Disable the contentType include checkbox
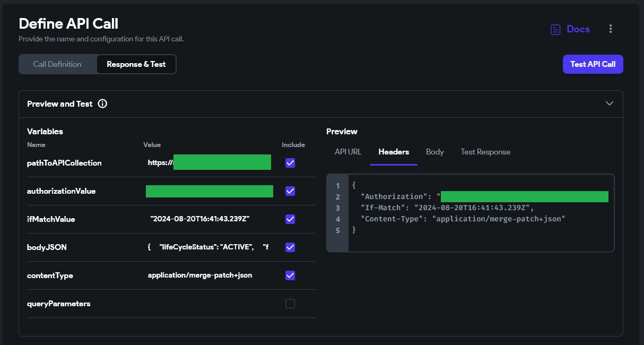644x345 pixels. 290,275
